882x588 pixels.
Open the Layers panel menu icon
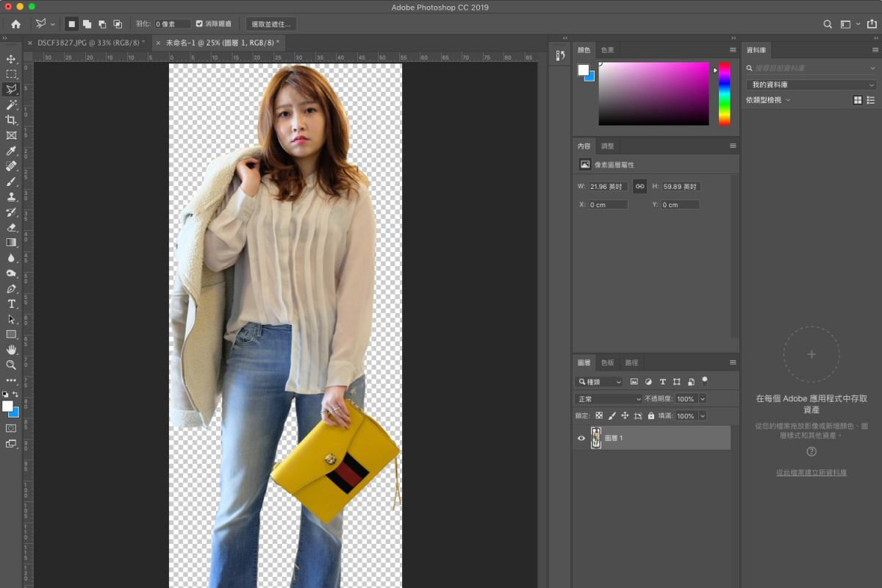pyautogui.click(x=732, y=362)
